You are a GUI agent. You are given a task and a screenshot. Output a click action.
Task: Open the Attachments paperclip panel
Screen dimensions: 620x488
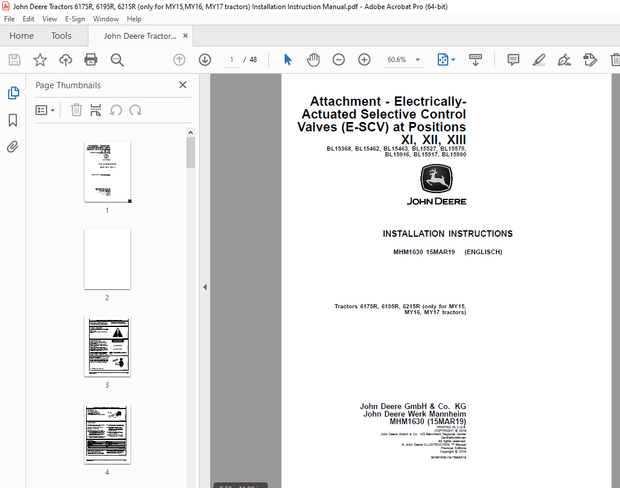coord(13,147)
